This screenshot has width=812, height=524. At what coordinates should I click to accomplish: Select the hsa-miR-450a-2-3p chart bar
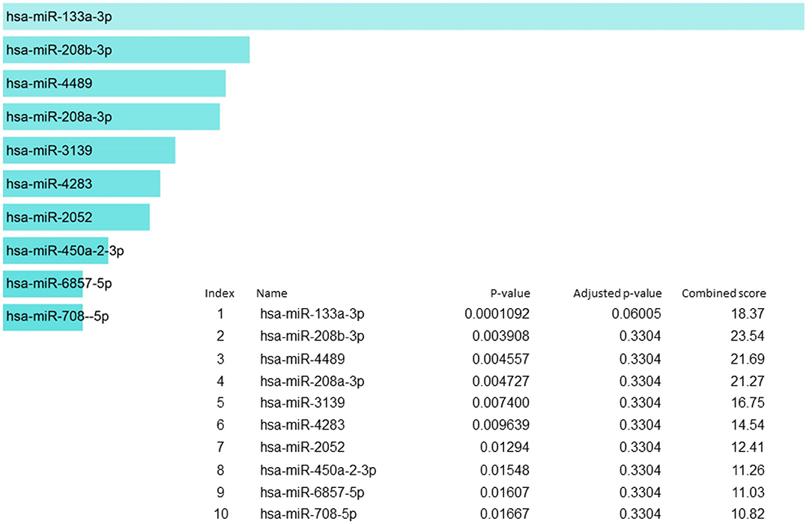click(56, 250)
